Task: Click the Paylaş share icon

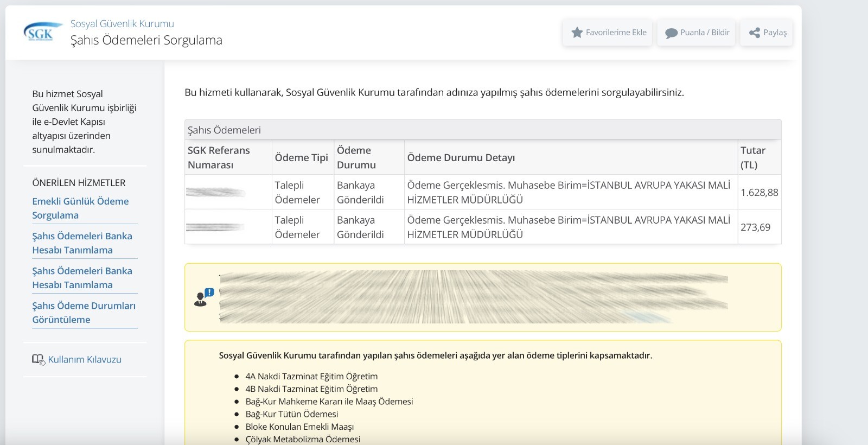Action: click(x=754, y=33)
